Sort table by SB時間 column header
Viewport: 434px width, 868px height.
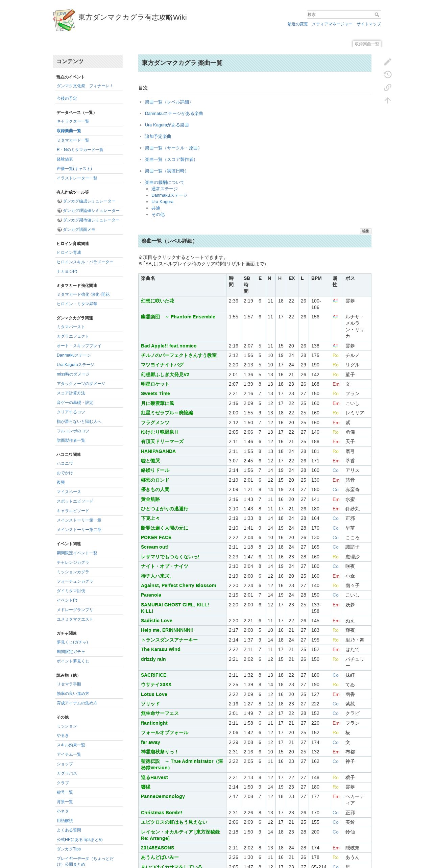click(248, 285)
